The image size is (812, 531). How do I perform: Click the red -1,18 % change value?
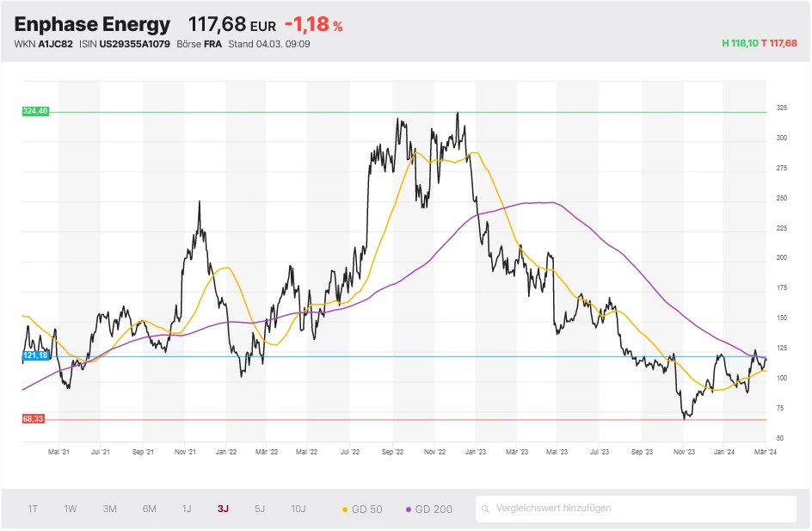pos(313,25)
